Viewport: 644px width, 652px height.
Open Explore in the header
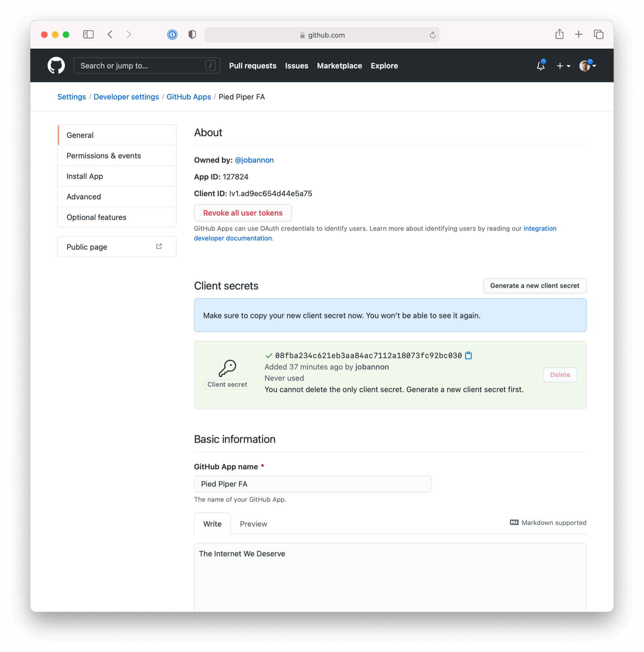pyautogui.click(x=384, y=66)
